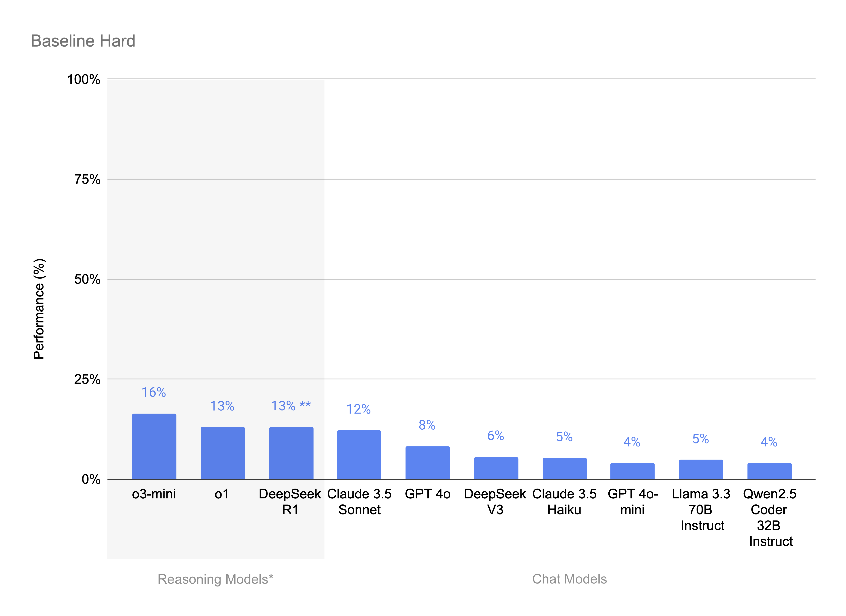Select the GPT 4o bar
Image resolution: width=846 pixels, height=616 pixels.
[x=427, y=463]
